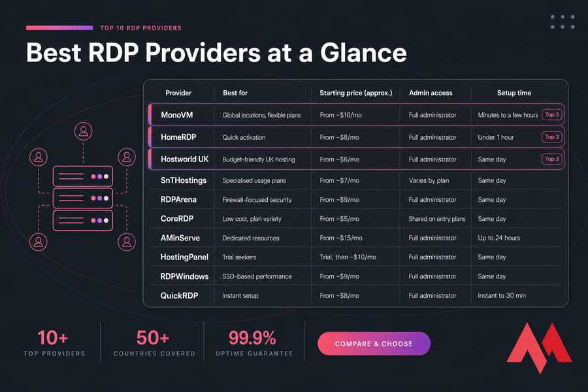The image size is (588, 392).
Task: Click the Top 3 badge in Hostworld UK row
Action: pyautogui.click(x=552, y=159)
